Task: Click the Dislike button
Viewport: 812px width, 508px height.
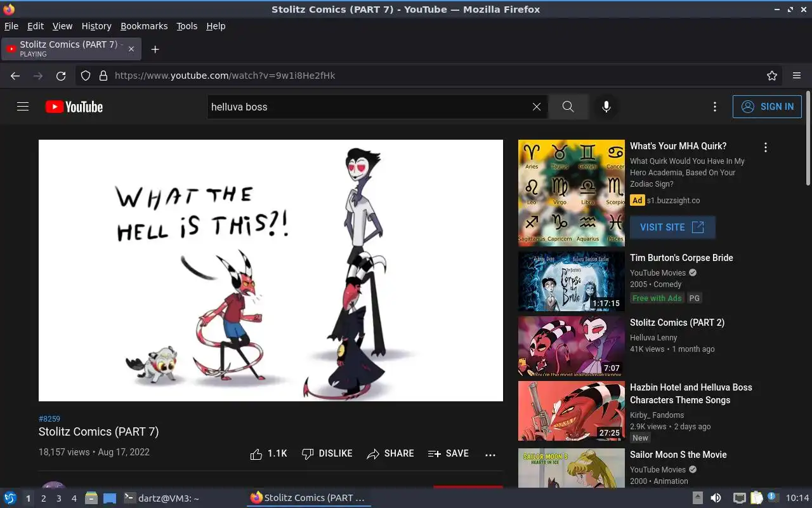Action: (327, 453)
